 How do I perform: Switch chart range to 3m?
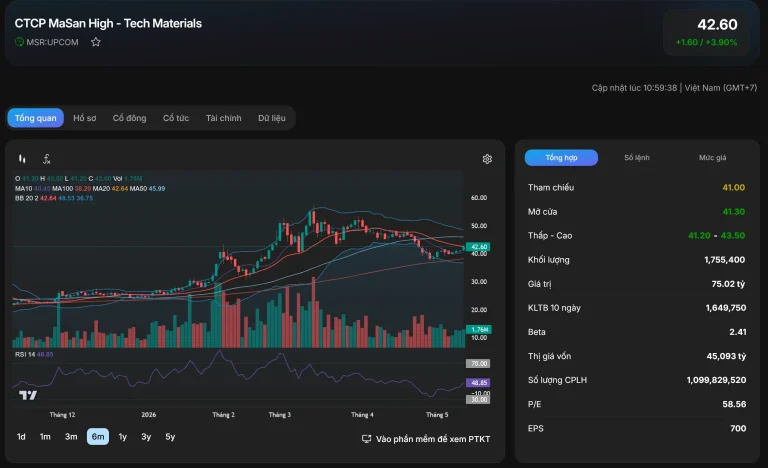click(x=71, y=437)
